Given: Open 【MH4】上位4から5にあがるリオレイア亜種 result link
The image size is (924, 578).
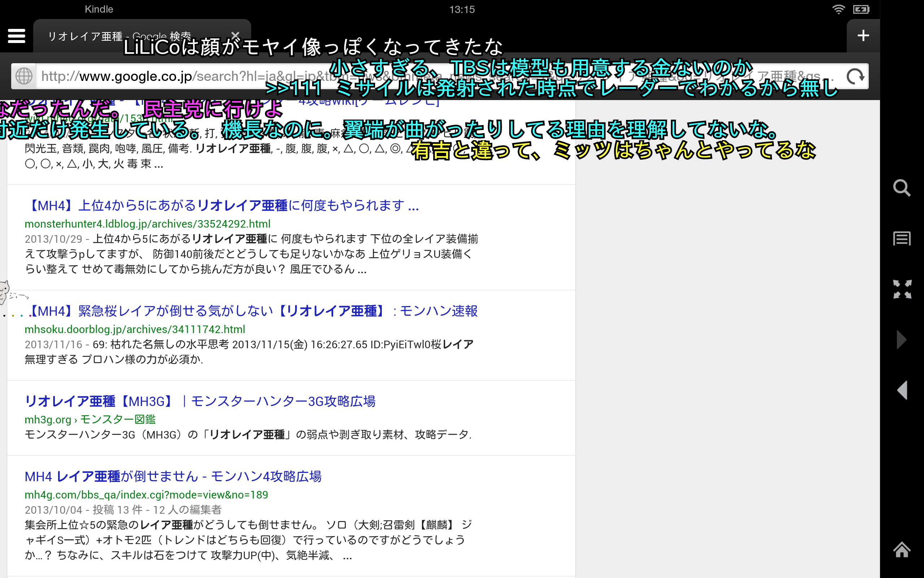Looking at the screenshot, I should coord(222,206).
